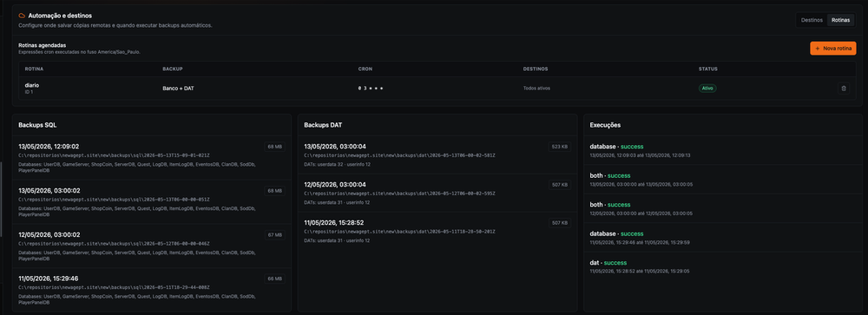Switch to the Destinos tab
Image resolution: width=868 pixels, height=315 pixels.
click(x=812, y=20)
